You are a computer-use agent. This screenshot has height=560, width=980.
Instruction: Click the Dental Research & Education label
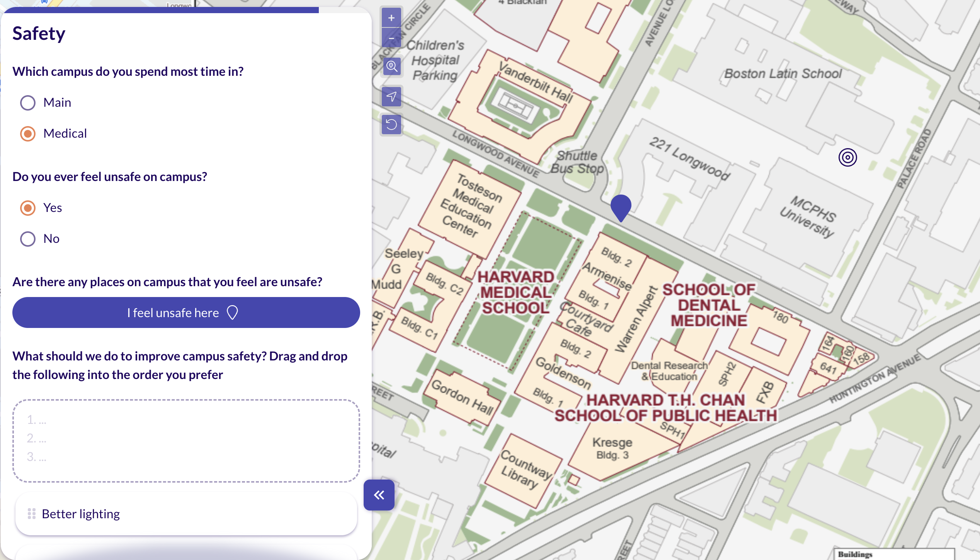tap(669, 371)
